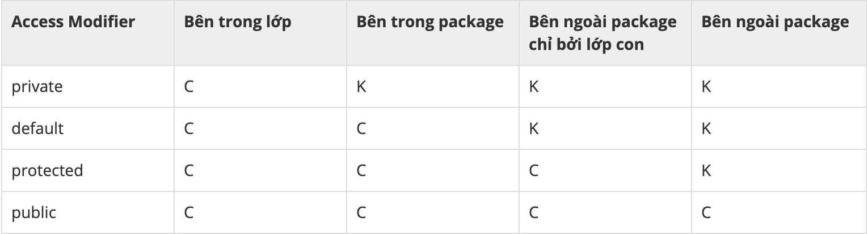Click public row's C cell in last column
This screenshot has height=234, width=868.
pyautogui.click(x=706, y=213)
